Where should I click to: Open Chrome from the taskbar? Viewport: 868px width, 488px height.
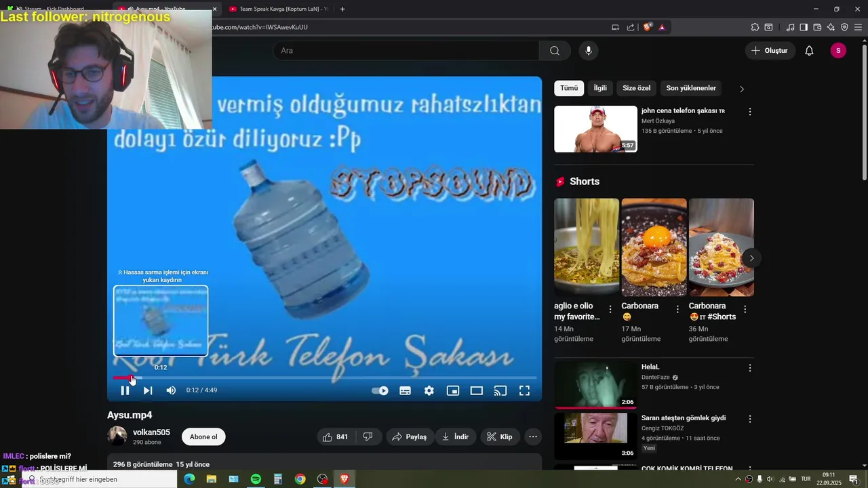point(300,479)
